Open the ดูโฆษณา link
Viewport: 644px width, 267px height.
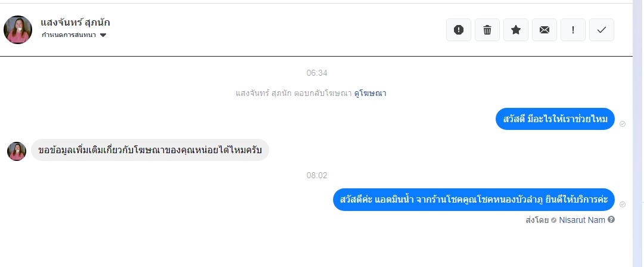[370, 93]
